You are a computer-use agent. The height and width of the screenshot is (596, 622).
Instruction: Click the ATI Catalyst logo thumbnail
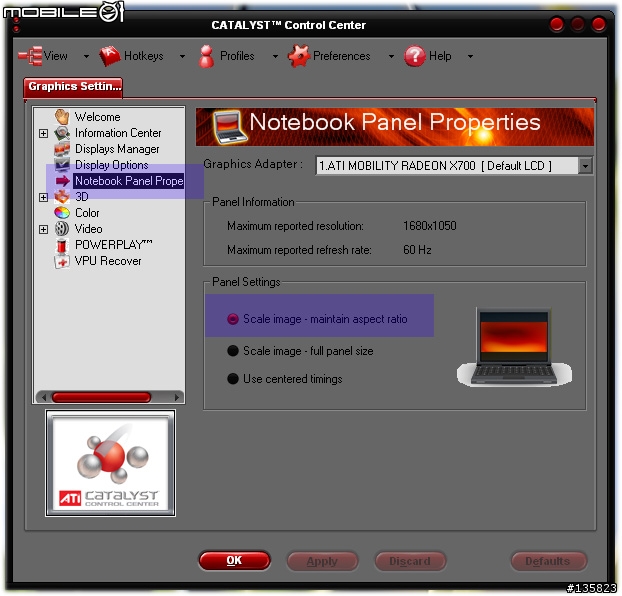point(111,463)
